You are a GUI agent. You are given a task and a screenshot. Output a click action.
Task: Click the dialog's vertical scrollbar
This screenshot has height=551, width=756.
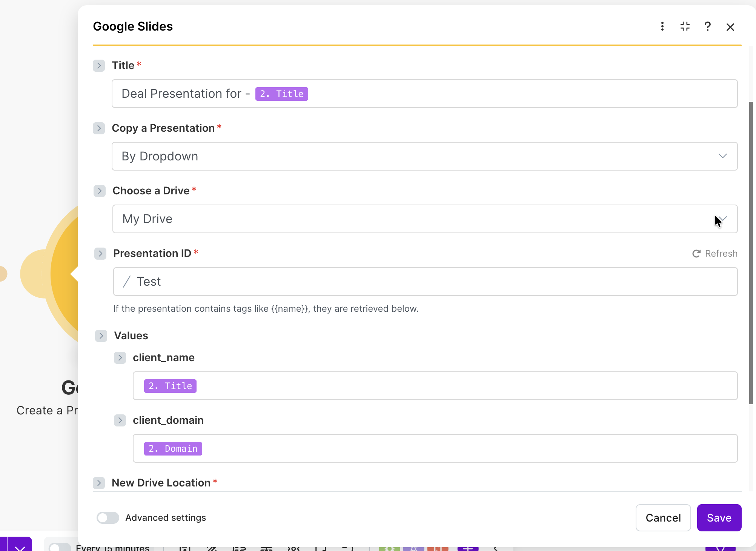[x=751, y=253]
